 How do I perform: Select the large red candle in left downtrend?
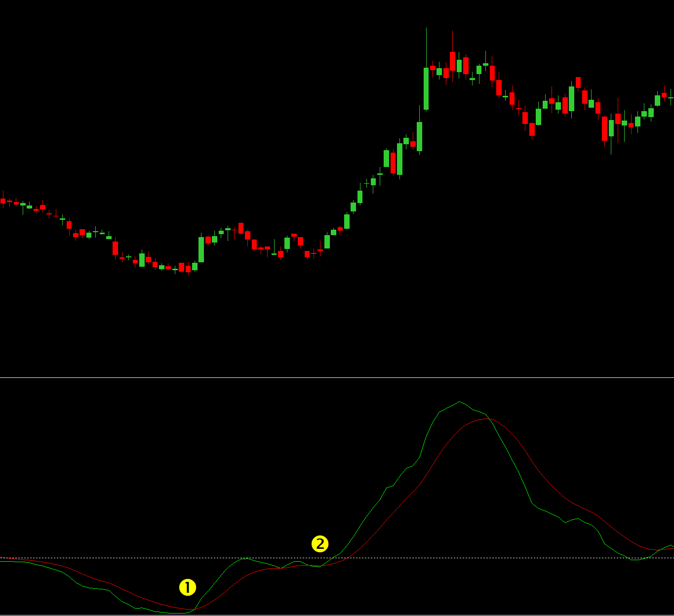[116, 248]
